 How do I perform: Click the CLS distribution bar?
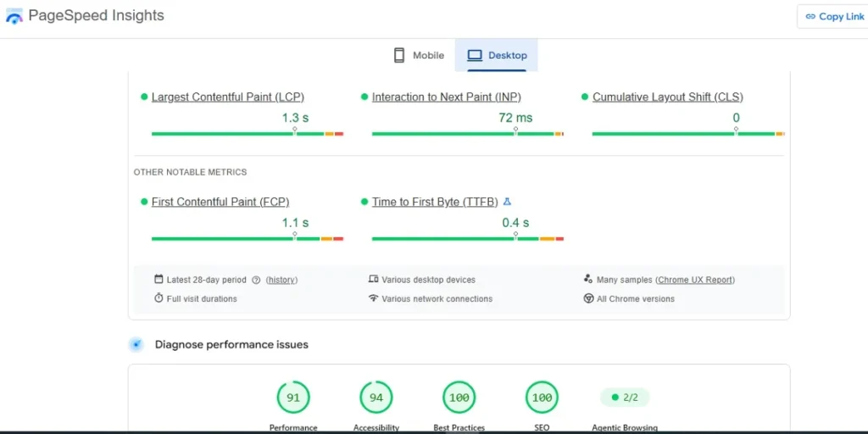(688, 134)
